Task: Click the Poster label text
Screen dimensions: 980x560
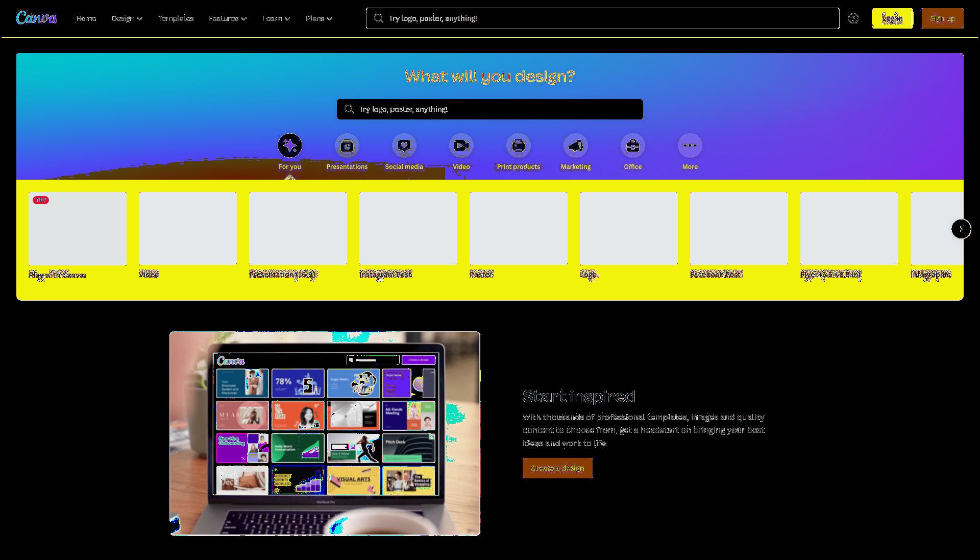Action: click(481, 275)
